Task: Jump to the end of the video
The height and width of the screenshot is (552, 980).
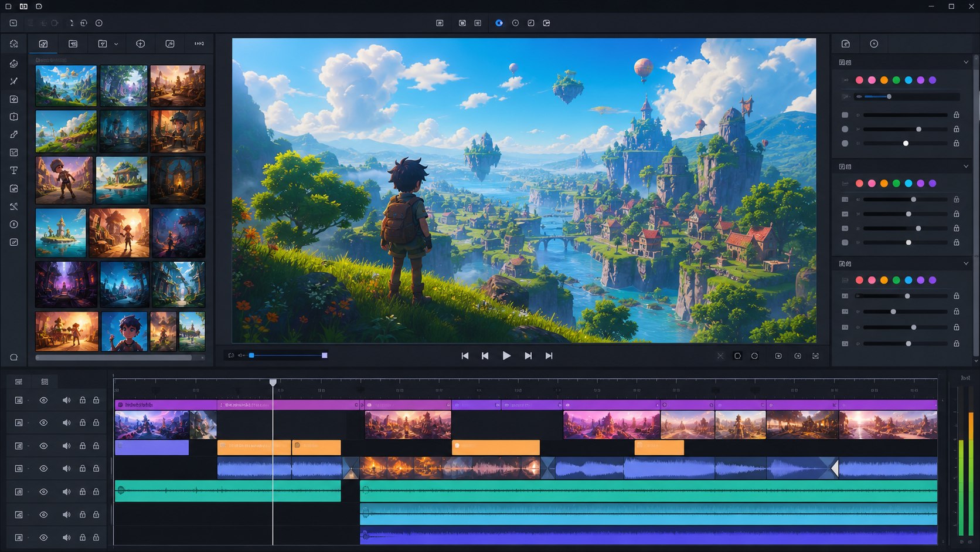Action: coord(549,355)
